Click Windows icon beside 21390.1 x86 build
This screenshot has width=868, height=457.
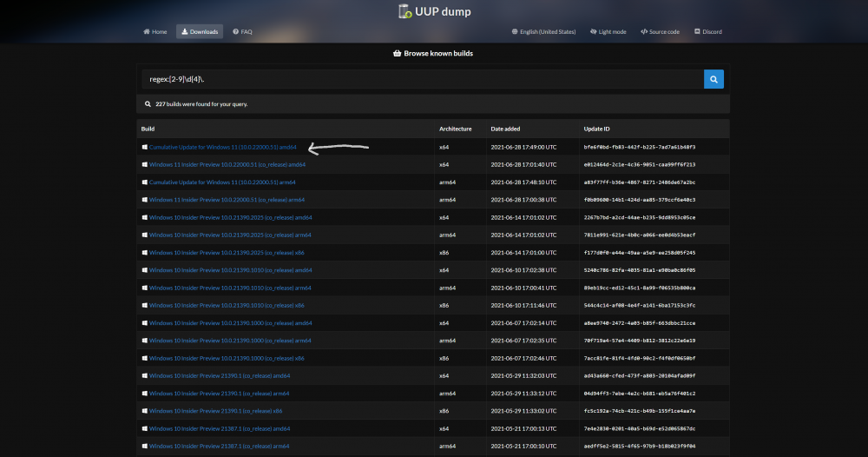point(144,411)
